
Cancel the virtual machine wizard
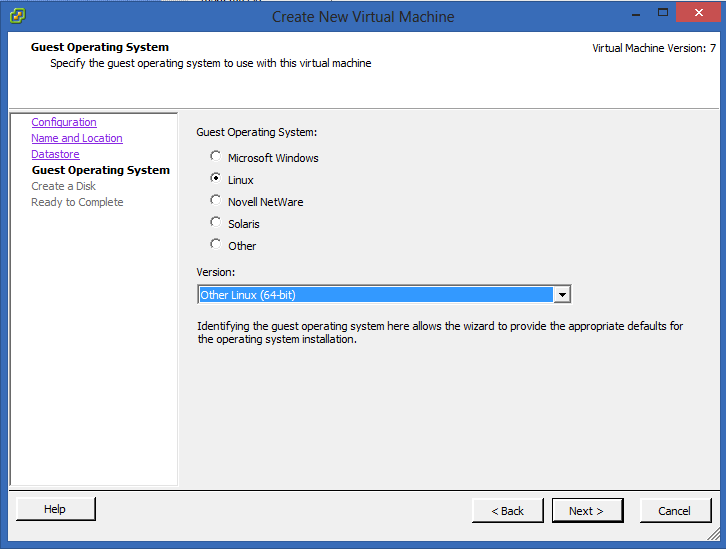(675, 511)
